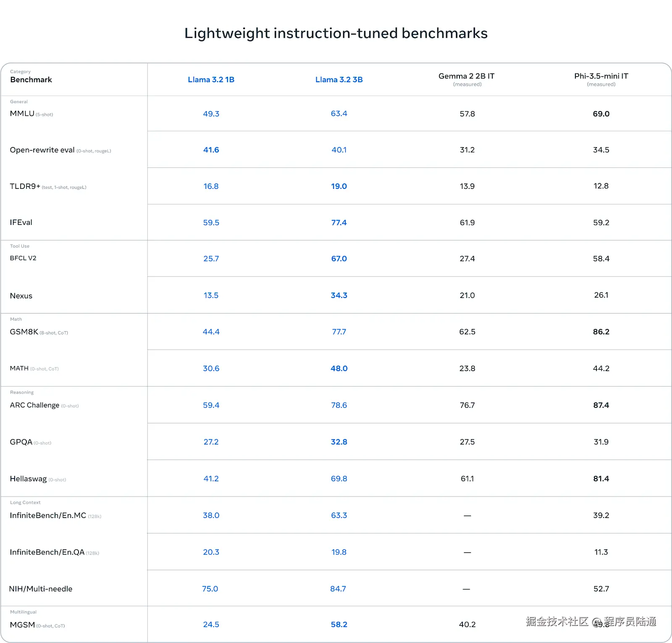Screen dimensions: 672x643
Task: Click the 'General' category label
Action: tap(19, 102)
